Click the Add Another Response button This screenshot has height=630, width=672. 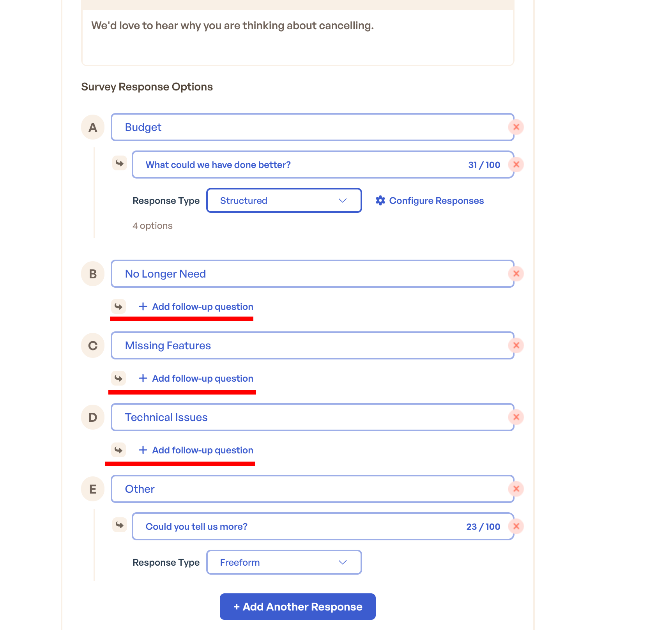pyautogui.click(x=297, y=607)
